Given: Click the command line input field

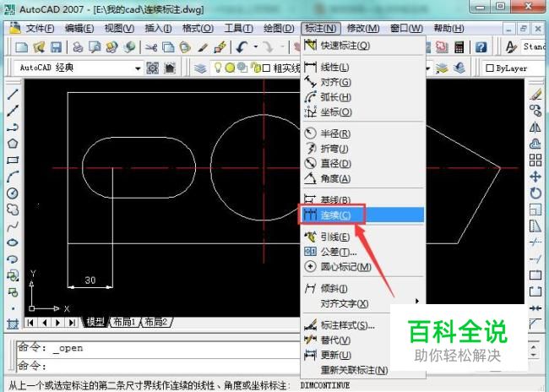Looking at the screenshot, I should point(158,366).
